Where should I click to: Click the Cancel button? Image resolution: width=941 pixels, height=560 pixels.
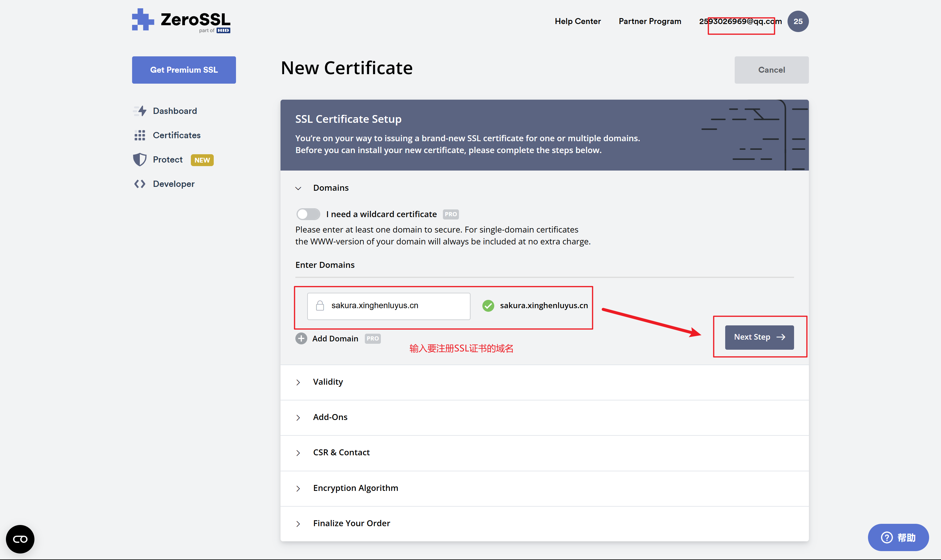point(771,70)
